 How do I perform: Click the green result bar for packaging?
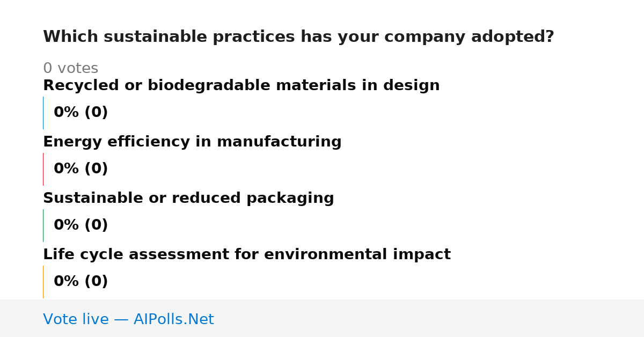(43, 225)
